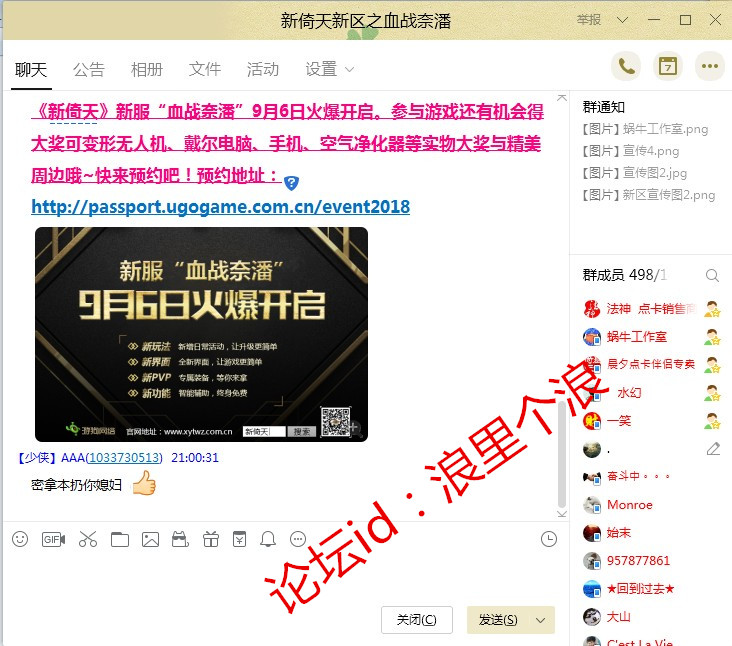
Task: Open the gift box icon
Action: [210, 539]
